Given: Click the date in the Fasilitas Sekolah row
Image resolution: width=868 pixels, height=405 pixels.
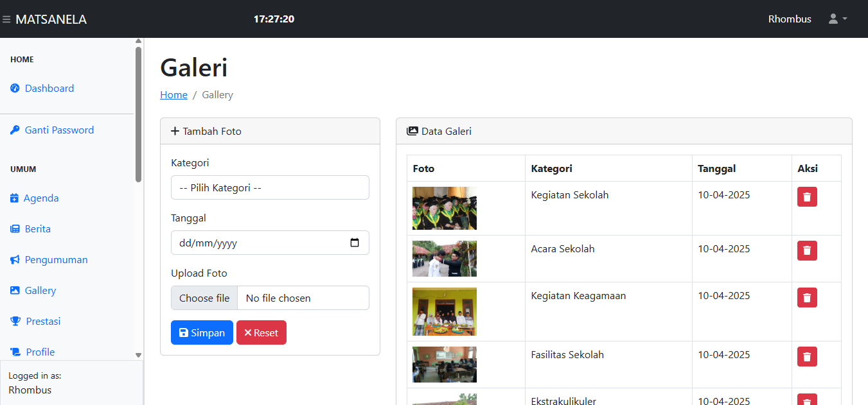Looking at the screenshot, I should (724, 355).
